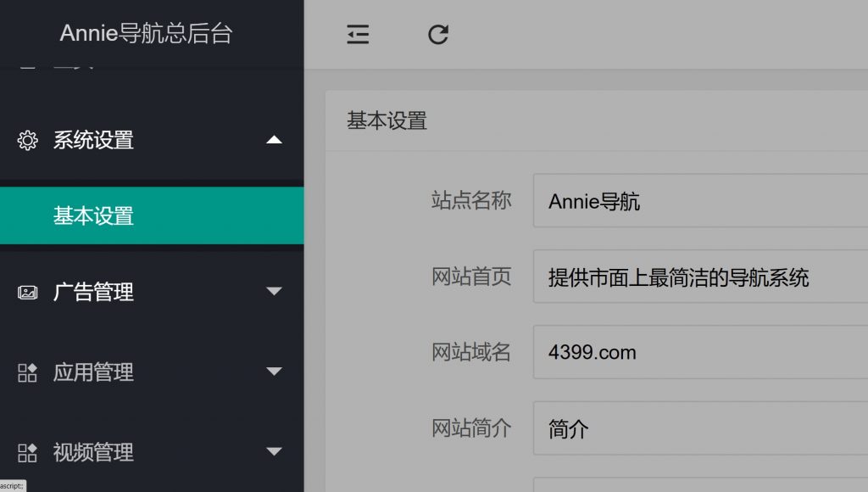Screen dimensions: 868x492
Task: Click the grid icon beside 视频管理
Action: (x=27, y=453)
